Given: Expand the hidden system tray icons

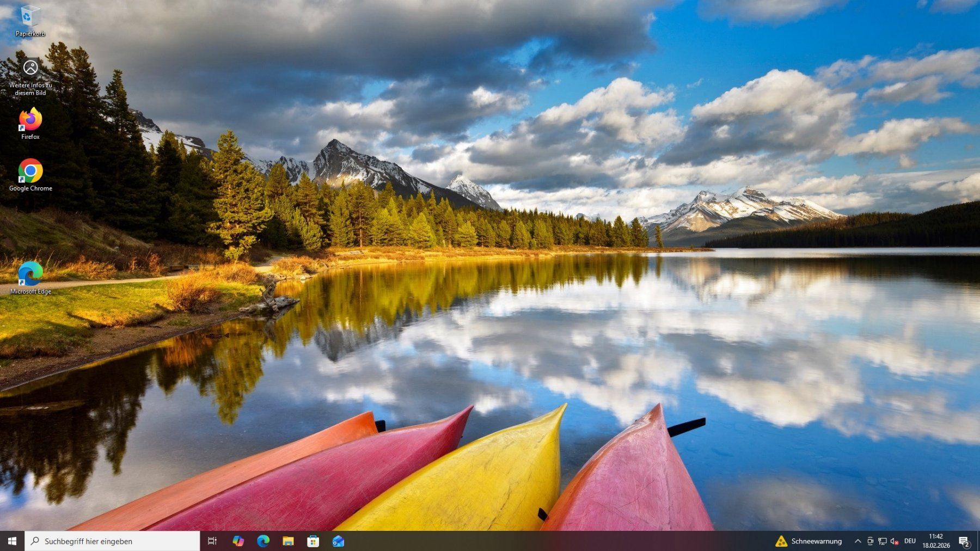Looking at the screenshot, I should pyautogui.click(x=857, y=541).
